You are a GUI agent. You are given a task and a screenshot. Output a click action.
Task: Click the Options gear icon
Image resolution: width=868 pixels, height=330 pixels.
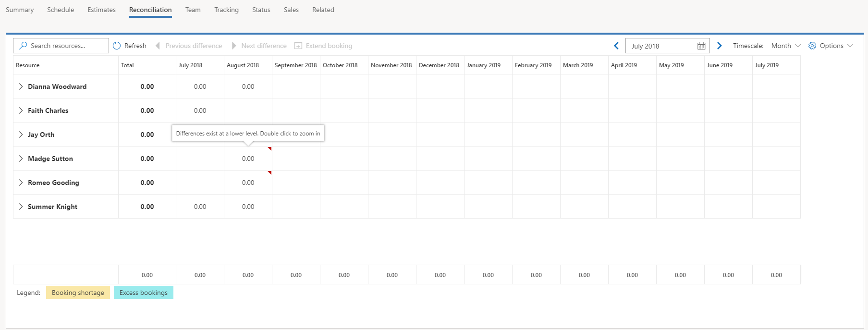pos(812,46)
